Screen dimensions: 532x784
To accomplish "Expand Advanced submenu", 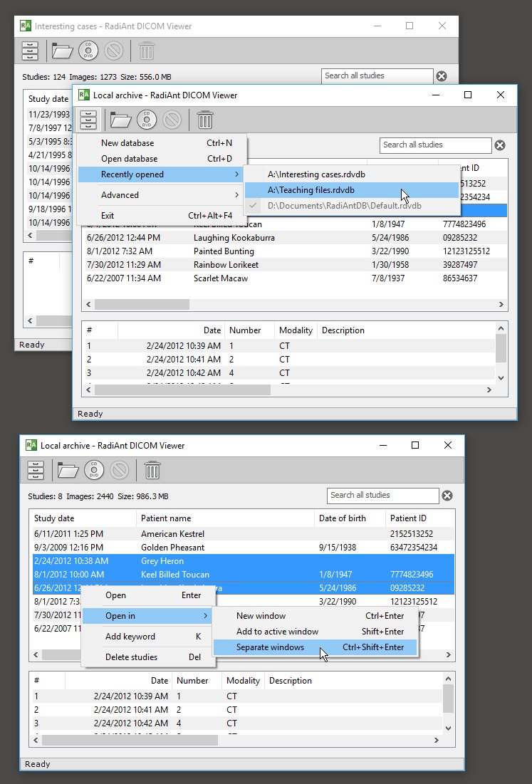I will (162, 195).
